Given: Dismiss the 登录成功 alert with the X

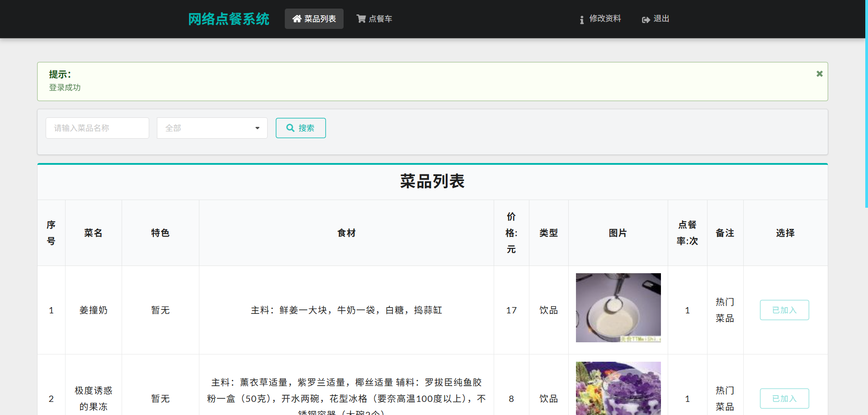Looking at the screenshot, I should 820,74.
